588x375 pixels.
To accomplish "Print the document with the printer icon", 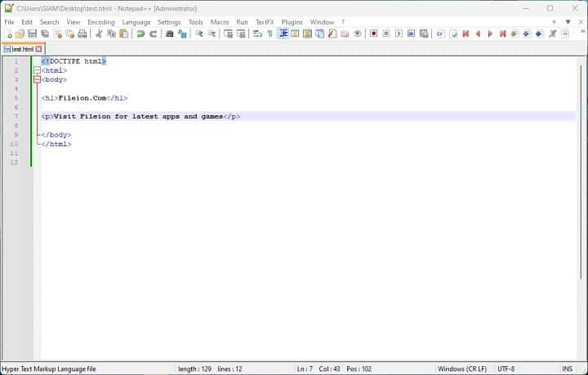I will 82,34.
